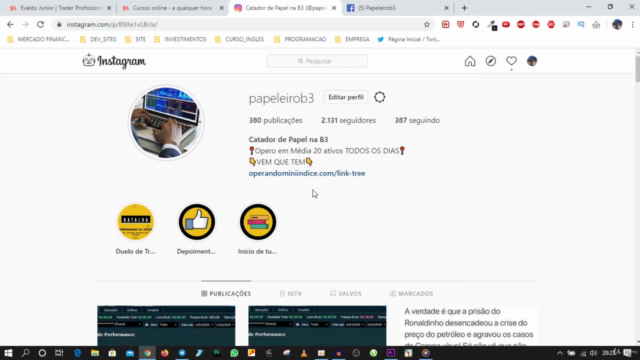Open the Explore compass icon
This screenshot has width=640, height=360.
point(491,61)
